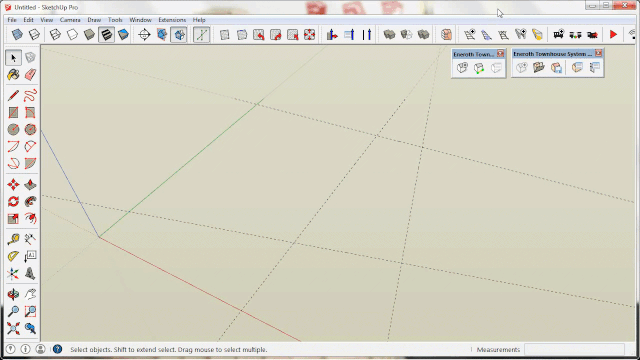
Task: Switch to Hidden Line face style
Action: 72,35
